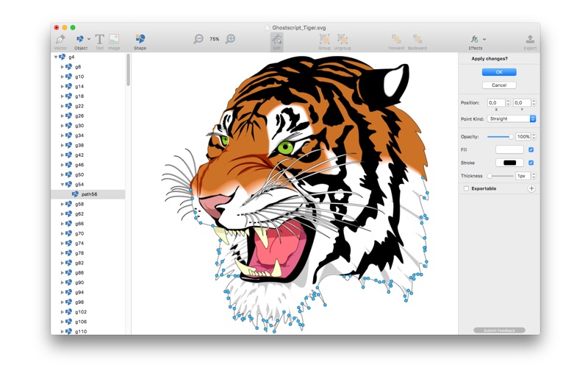Open the Fill color swatch

tap(509, 149)
